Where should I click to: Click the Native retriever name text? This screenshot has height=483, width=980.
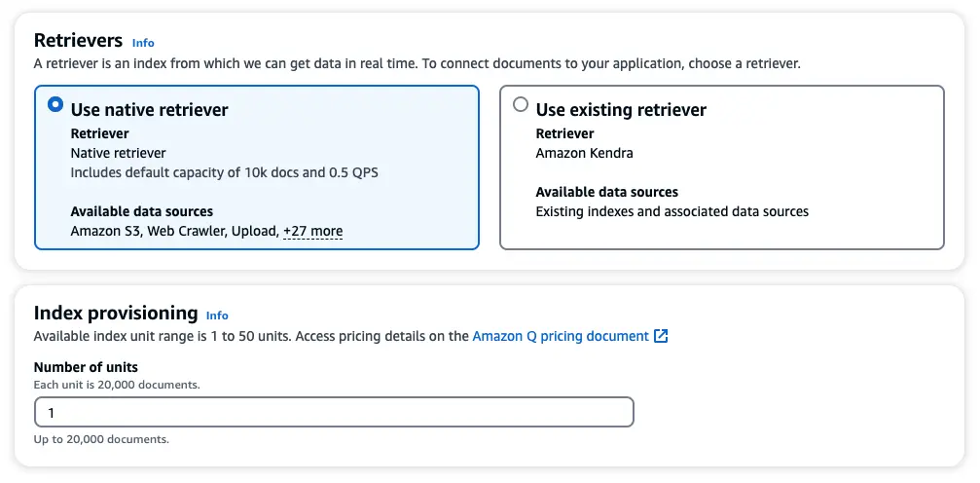point(119,153)
